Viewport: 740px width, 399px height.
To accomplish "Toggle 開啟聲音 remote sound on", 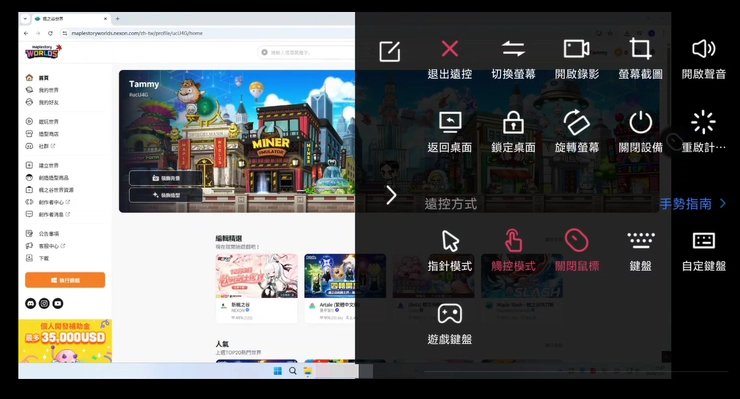I will point(704,49).
